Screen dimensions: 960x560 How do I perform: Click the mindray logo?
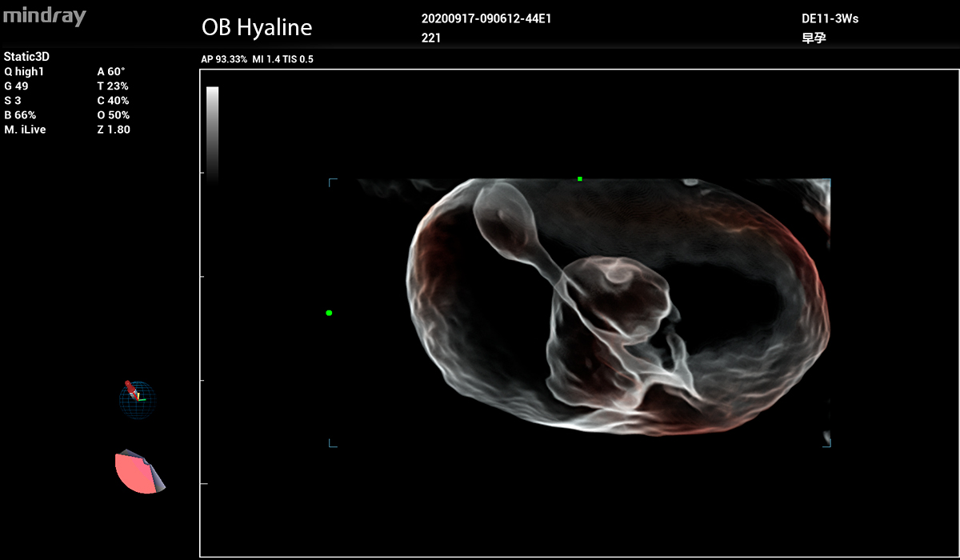[x=44, y=17]
